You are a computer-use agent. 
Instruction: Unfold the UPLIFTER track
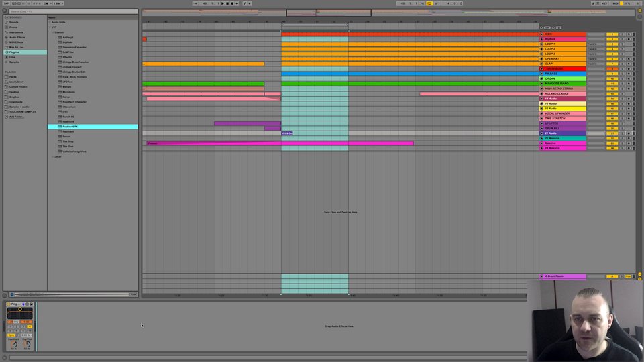coord(542,123)
